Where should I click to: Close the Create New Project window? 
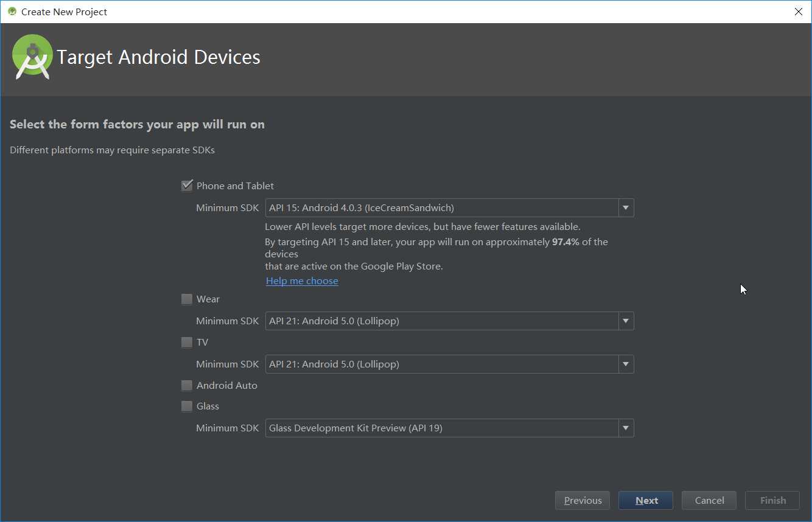pyautogui.click(x=798, y=12)
